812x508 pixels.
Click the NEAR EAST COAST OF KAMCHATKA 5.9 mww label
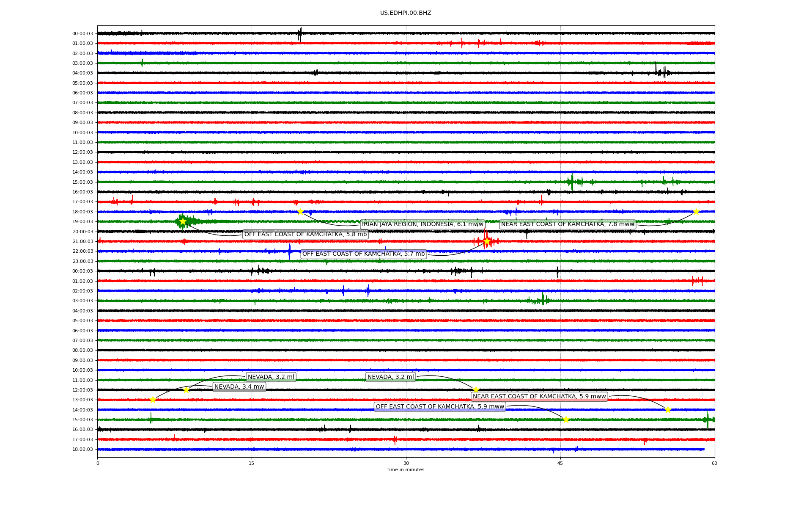click(539, 397)
